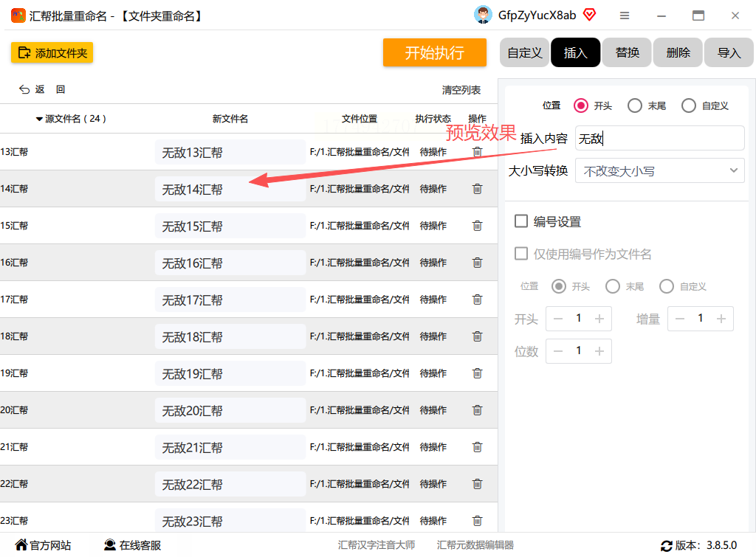Delete the 13汇帮 row with trash icon

478,152
